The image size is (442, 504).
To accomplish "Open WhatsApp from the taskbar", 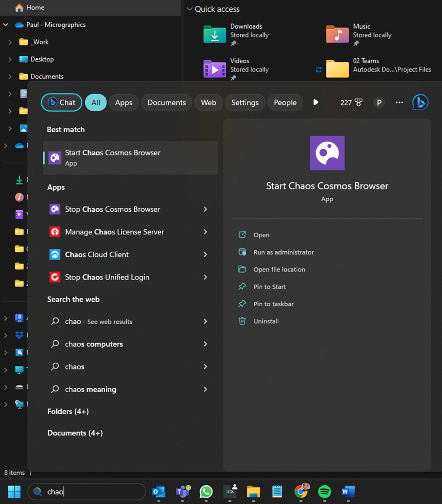I will (x=206, y=491).
